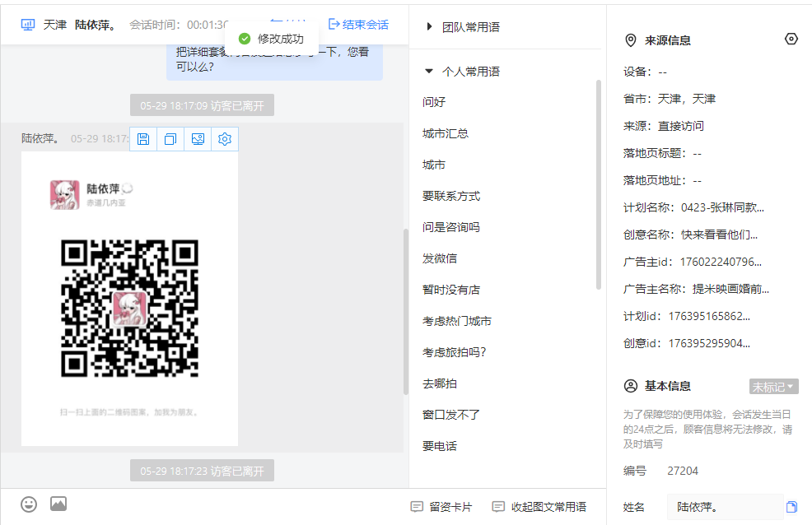This screenshot has height=525, width=812.
Task: Click the location pin icon beside 来源信息
Action: click(x=631, y=40)
